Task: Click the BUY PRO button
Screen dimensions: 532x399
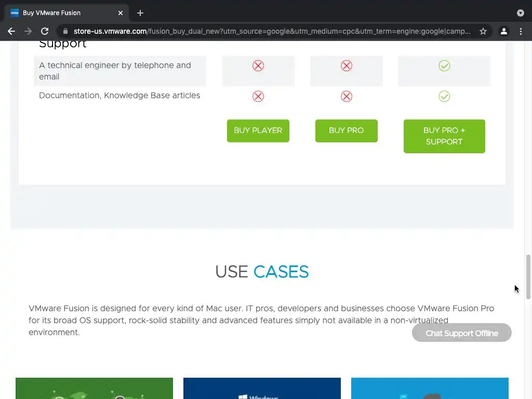Action: click(347, 130)
